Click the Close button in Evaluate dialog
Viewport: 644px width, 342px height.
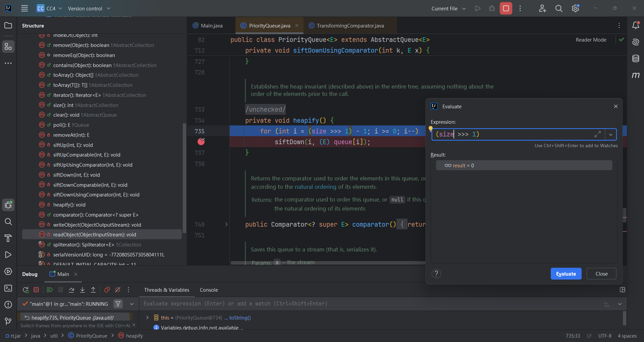[x=601, y=274]
